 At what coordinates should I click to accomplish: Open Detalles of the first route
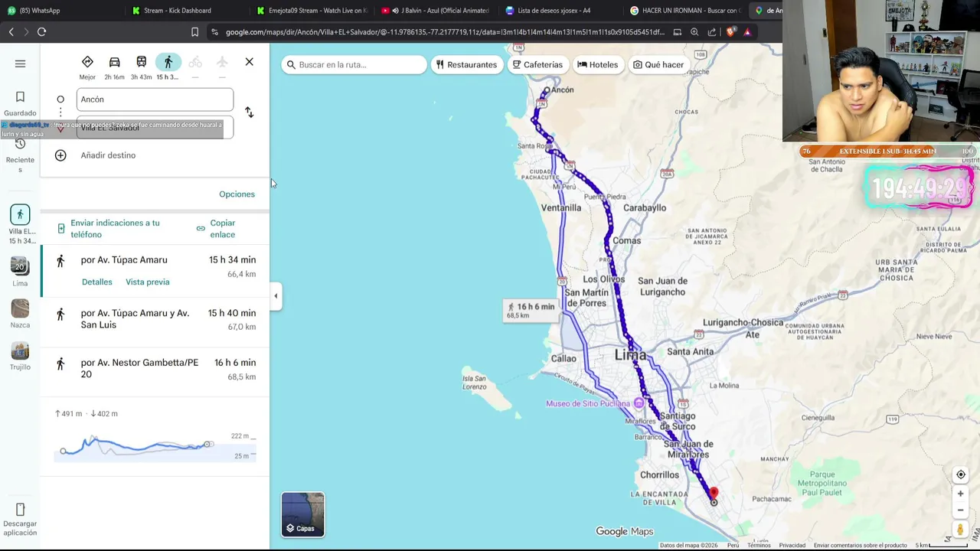tap(97, 282)
